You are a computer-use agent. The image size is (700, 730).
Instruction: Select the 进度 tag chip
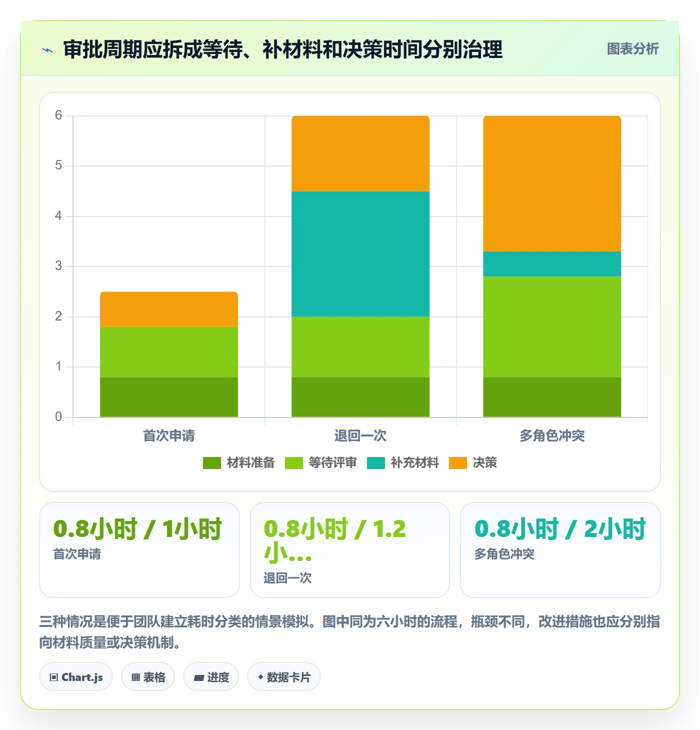tap(211, 677)
